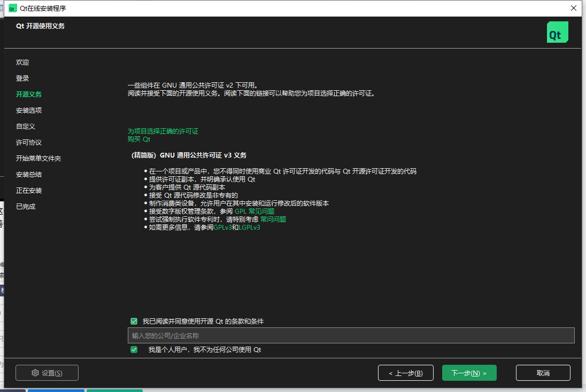Open the LGPLv3 link

(249, 228)
